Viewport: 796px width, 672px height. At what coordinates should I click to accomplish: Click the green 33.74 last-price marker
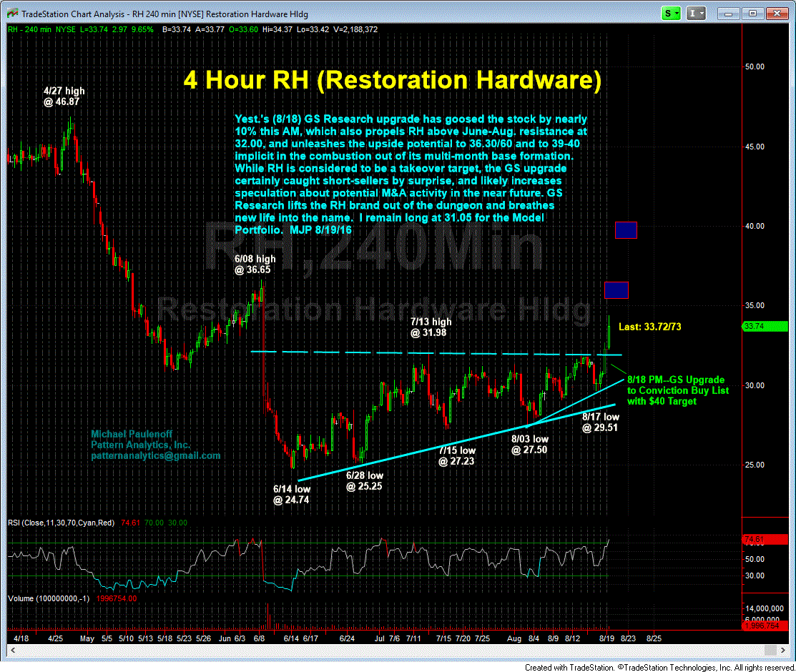point(765,327)
